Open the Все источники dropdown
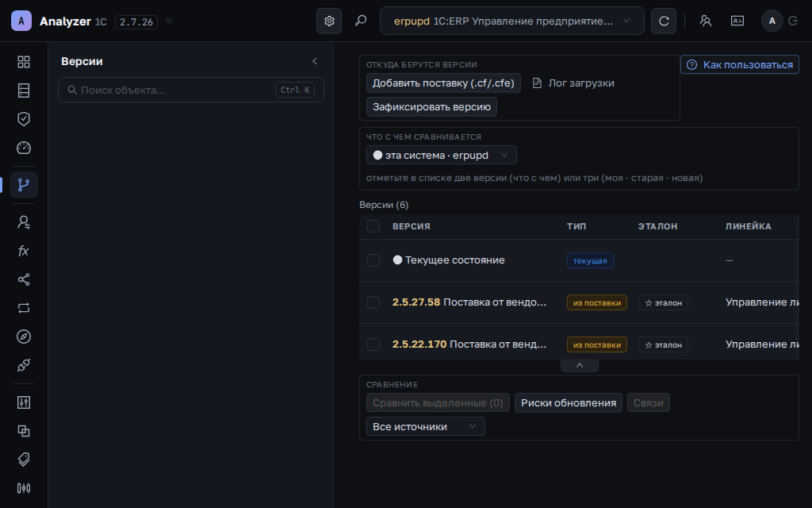This screenshot has height=508, width=812. [x=426, y=426]
